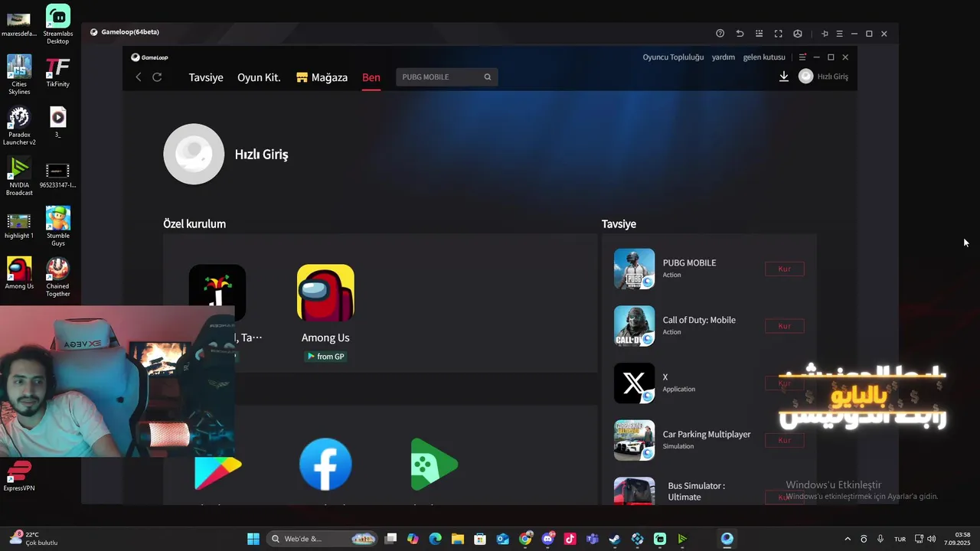Switch to the Oyun Kit. tab
This screenshot has width=980, height=551.
[x=259, y=77]
